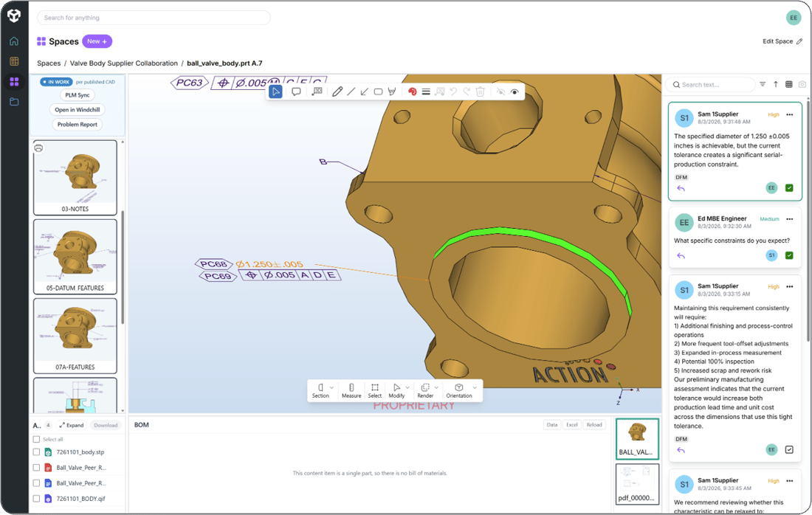Select the straight line markup tool
This screenshot has height=515, width=812.
point(351,91)
